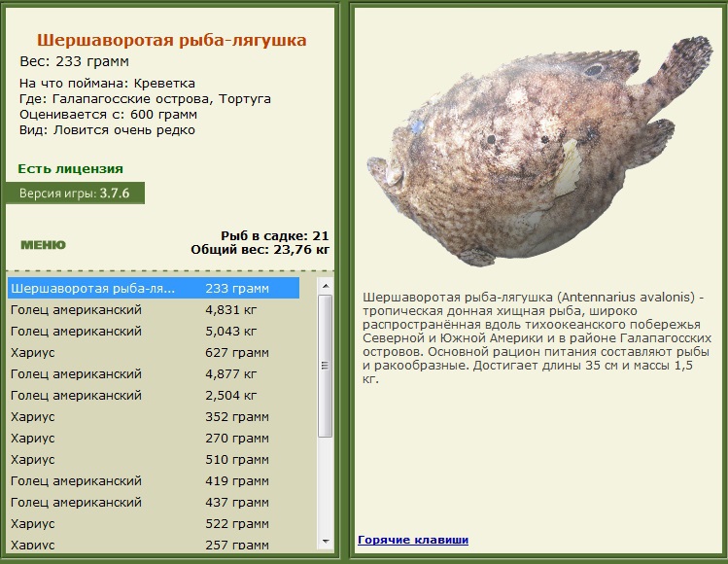The image size is (728, 564).
Task: Click the Версия игры: 3.7.6 badge
Action: pos(75,193)
